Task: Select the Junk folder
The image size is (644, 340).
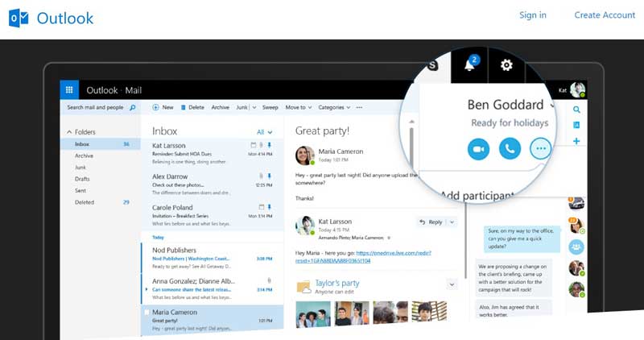Action: 80,168
